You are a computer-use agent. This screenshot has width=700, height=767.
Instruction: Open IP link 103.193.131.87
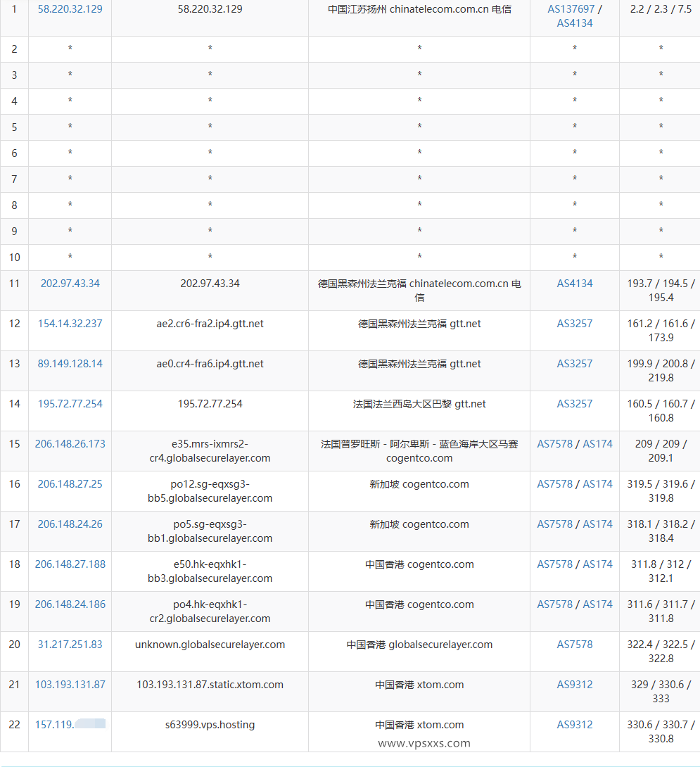(x=70, y=685)
